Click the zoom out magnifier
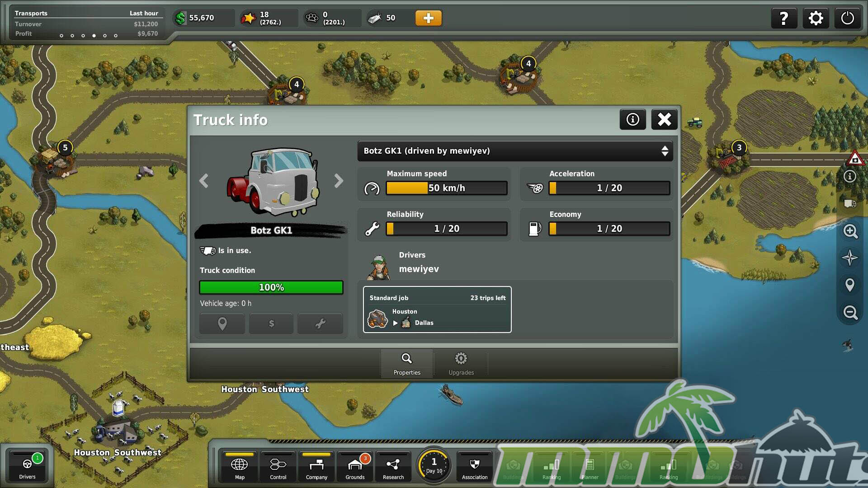Image resolution: width=868 pixels, height=488 pixels. [850, 312]
